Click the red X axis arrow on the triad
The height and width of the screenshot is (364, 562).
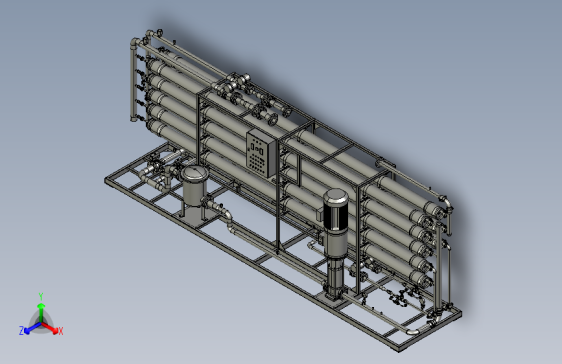point(50,328)
